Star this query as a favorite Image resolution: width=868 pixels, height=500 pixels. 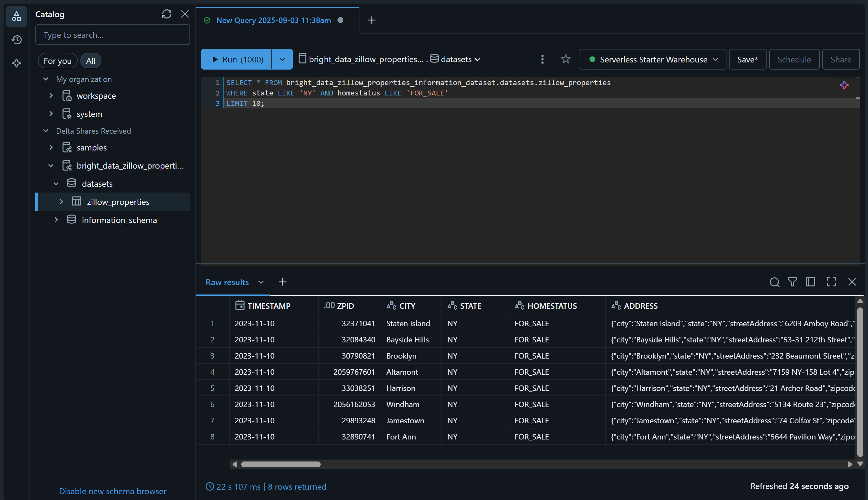pyautogui.click(x=565, y=60)
